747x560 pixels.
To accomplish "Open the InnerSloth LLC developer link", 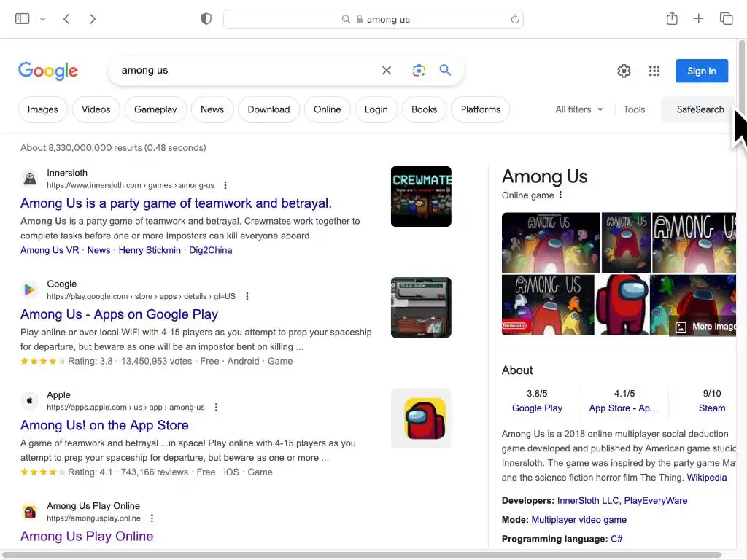I will [x=588, y=500].
